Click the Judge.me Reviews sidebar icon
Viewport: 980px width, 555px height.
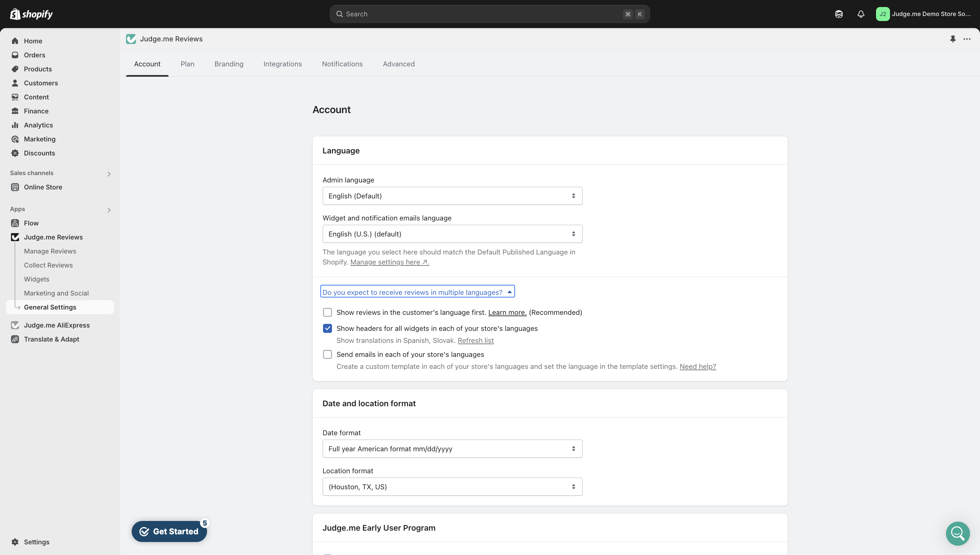(x=15, y=237)
